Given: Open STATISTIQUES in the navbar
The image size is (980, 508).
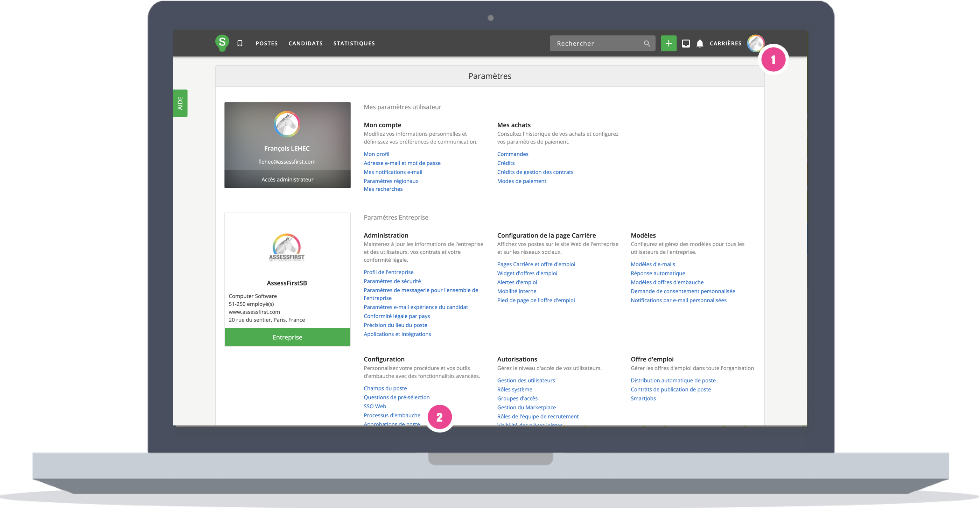Looking at the screenshot, I should (354, 43).
